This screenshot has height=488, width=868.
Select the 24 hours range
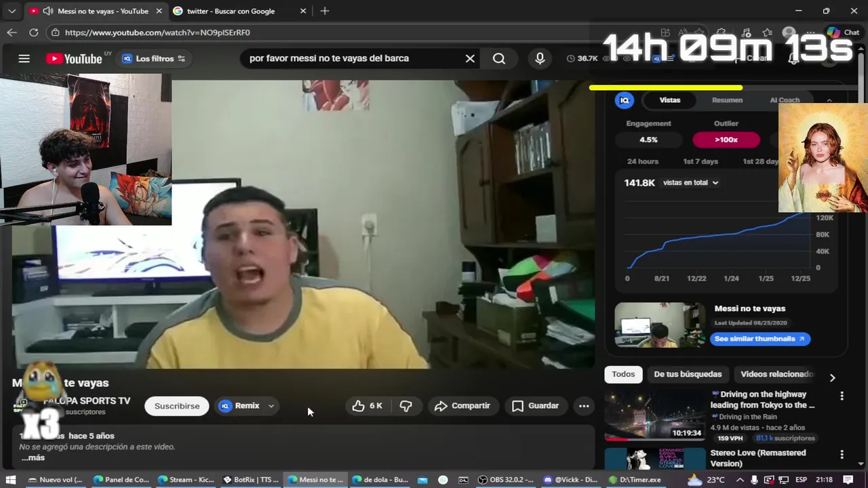pos(643,161)
